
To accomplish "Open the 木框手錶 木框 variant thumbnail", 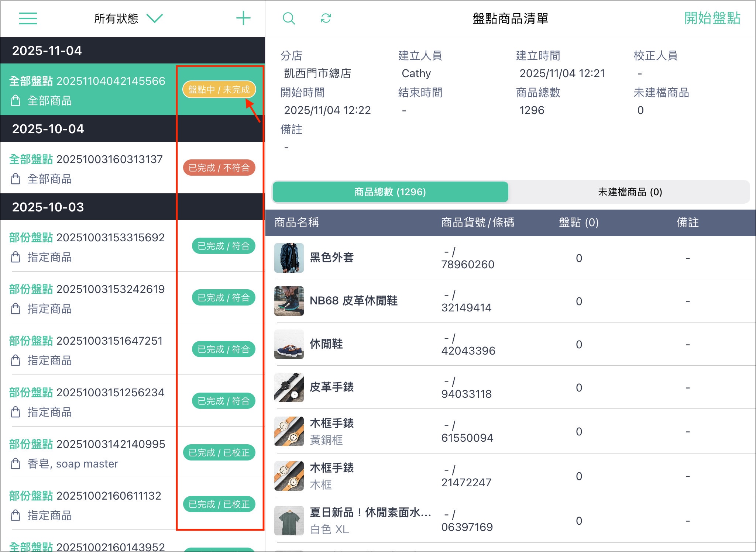I will coord(289,476).
